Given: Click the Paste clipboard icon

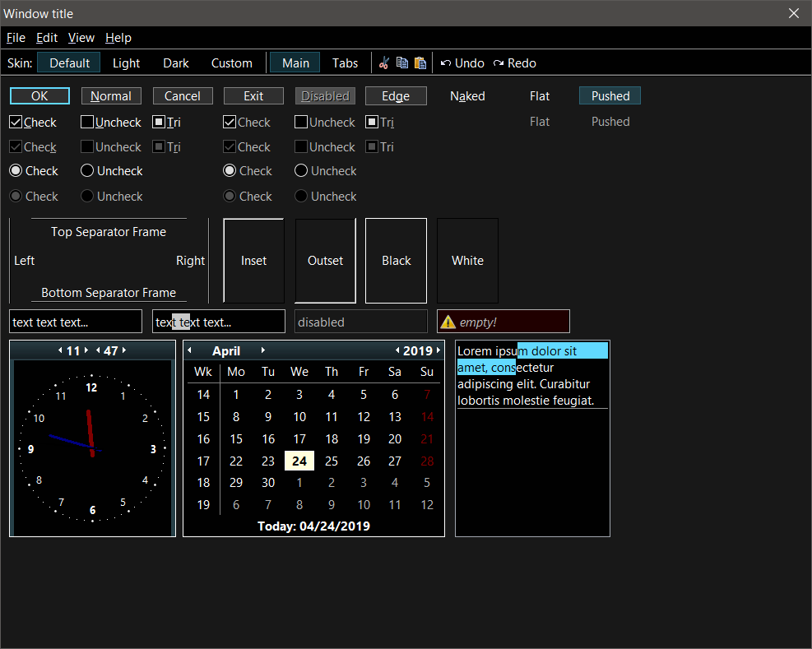Looking at the screenshot, I should tap(420, 63).
